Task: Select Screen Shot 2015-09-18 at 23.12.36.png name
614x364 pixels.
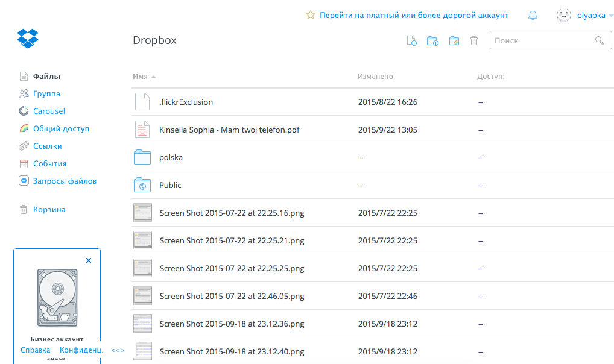Action: click(x=232, y=324)
